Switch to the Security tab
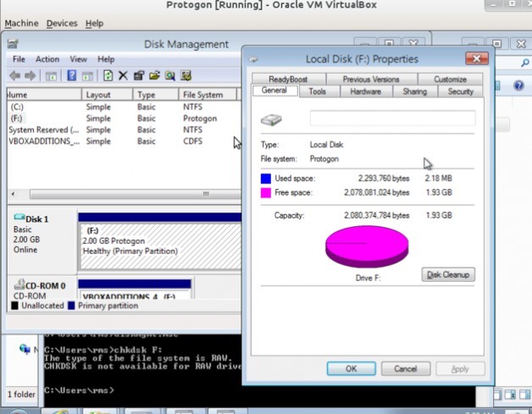 tap(460, 91)
